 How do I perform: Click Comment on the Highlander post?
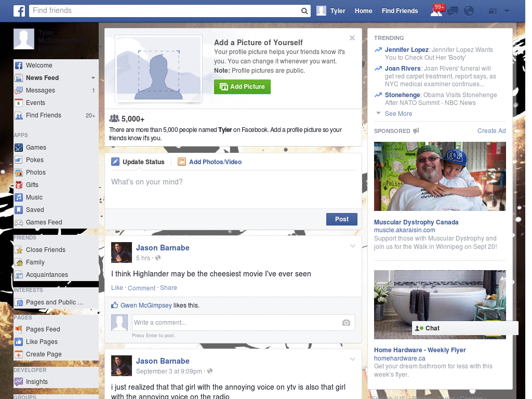pos(141,288)
